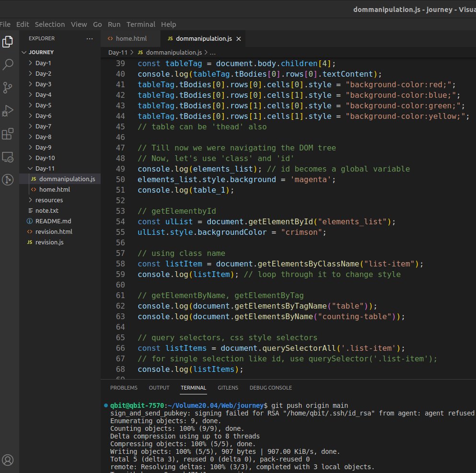476x473 pixels.
Task: Click querySelectorAll on line 66
Action: pos(299,348)
